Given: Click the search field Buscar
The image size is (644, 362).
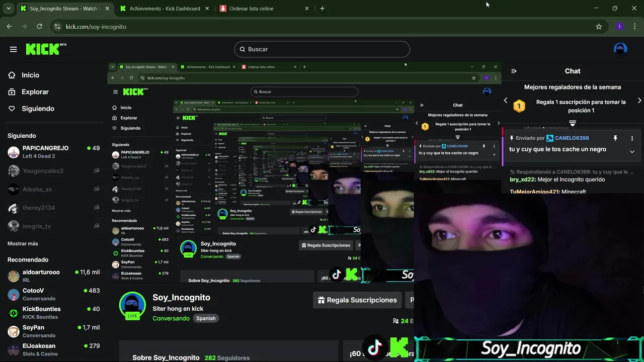Looking at the screenshot, I should (x=322, y=49).
